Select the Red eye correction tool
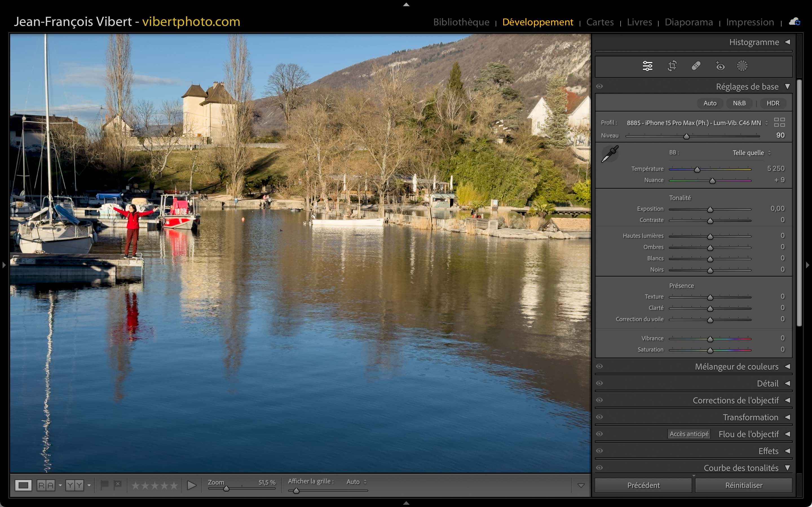Screen dimensions: 812x507 point(720,66)
